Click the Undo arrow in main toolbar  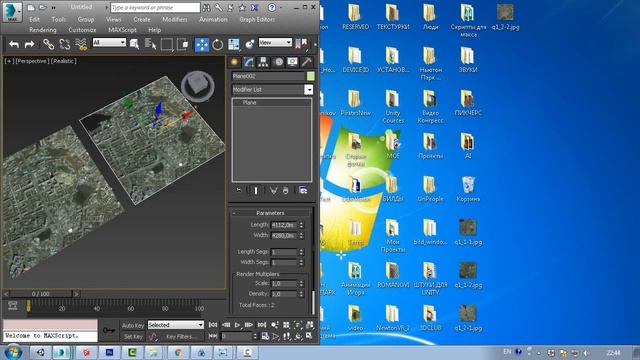(x=14, y=44)
